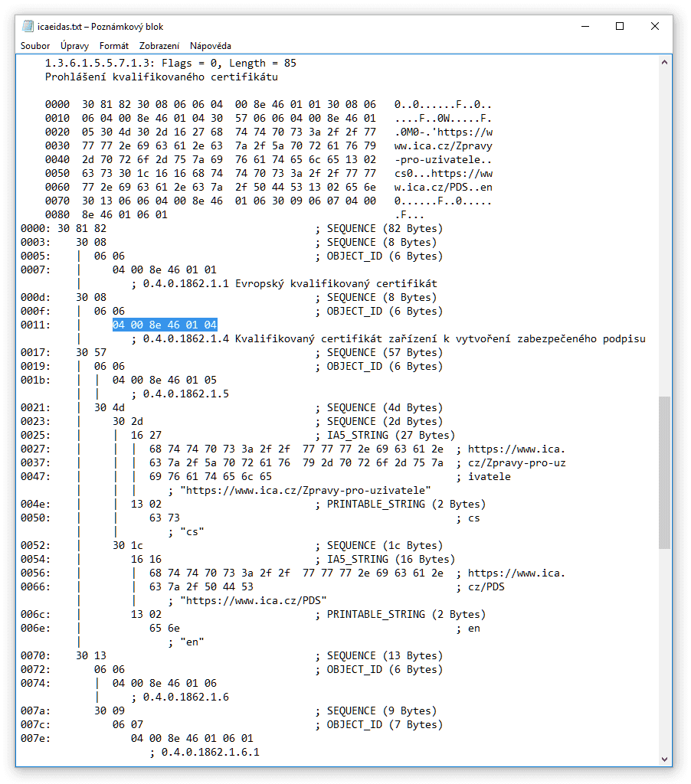The width and height of the screenshot is (691, 784).
Task: Click the hex dump row starting 0080
Action: 234,214
